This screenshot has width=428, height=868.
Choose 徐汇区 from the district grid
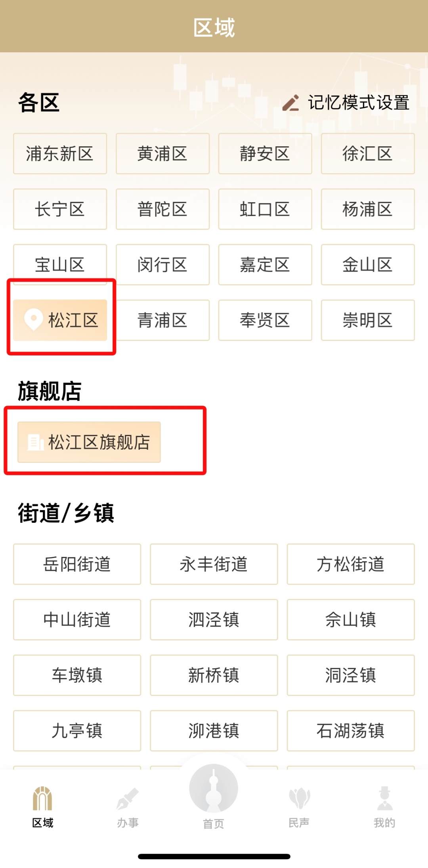pos(368,154)
